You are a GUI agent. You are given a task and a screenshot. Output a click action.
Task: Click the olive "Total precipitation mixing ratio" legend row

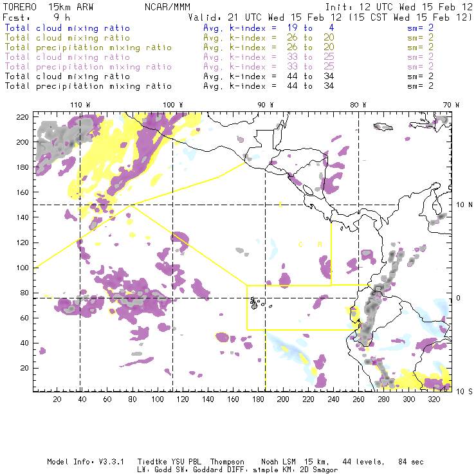[88, 48]
